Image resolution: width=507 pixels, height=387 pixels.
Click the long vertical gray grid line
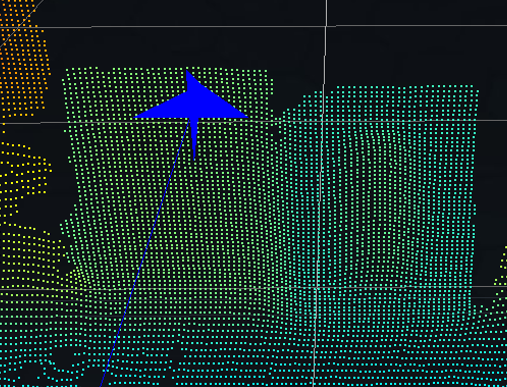[x=320, y=193]
